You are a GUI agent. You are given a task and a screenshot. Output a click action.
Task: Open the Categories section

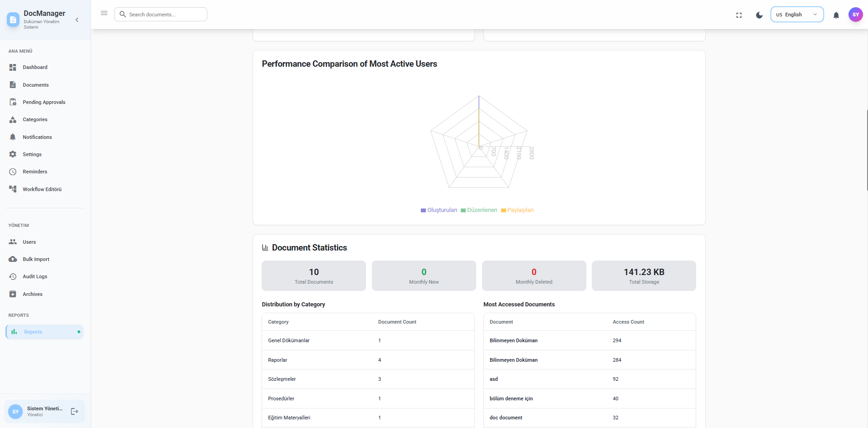(35, 119)
